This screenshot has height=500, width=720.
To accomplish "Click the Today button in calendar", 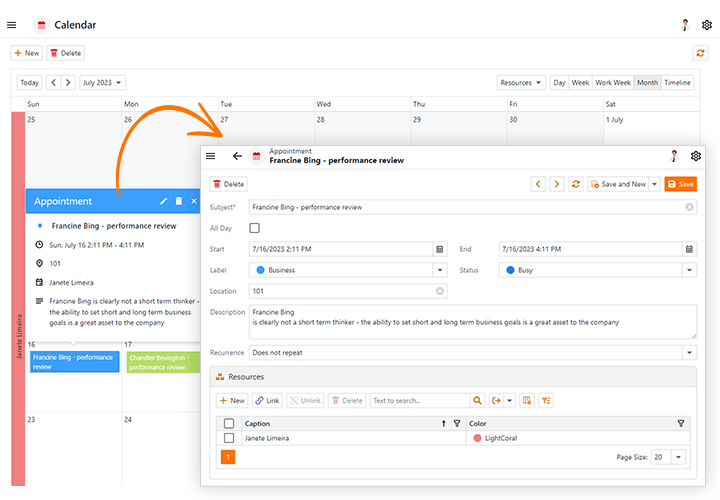I will click(30, 83).
